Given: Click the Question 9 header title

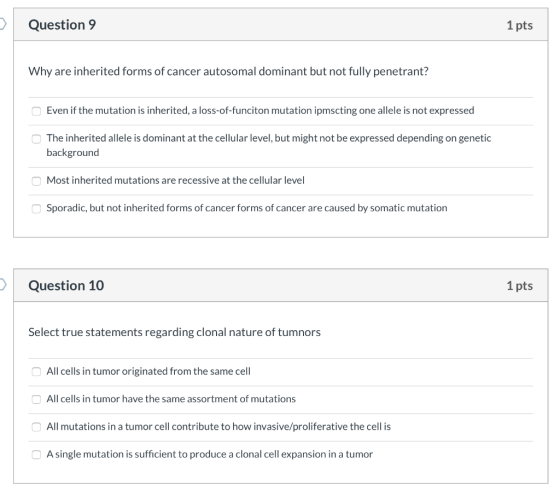Looking at the screenshot, I should [x=62, y=25].
